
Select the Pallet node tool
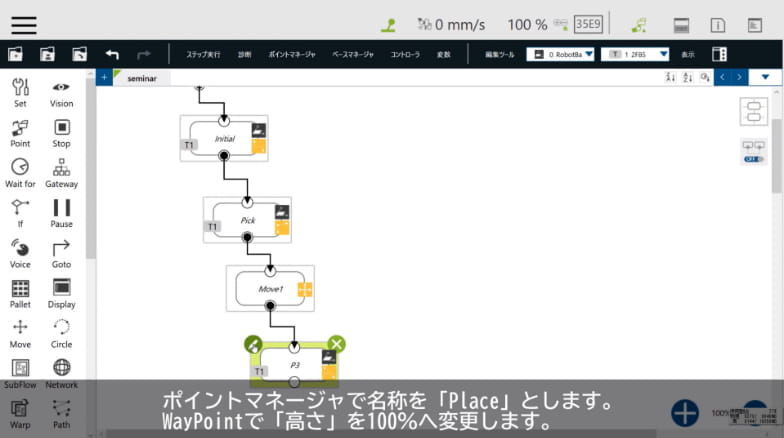click(20, 294)
